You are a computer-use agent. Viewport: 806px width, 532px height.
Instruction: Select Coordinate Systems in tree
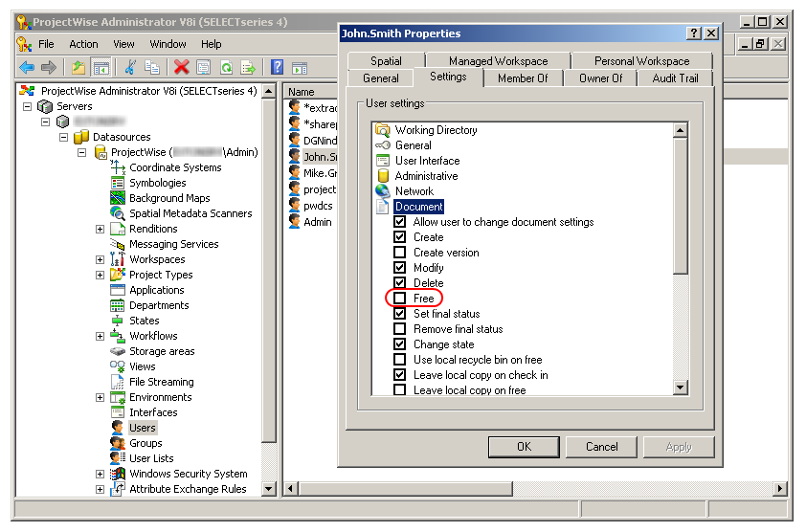pos(175,167)
